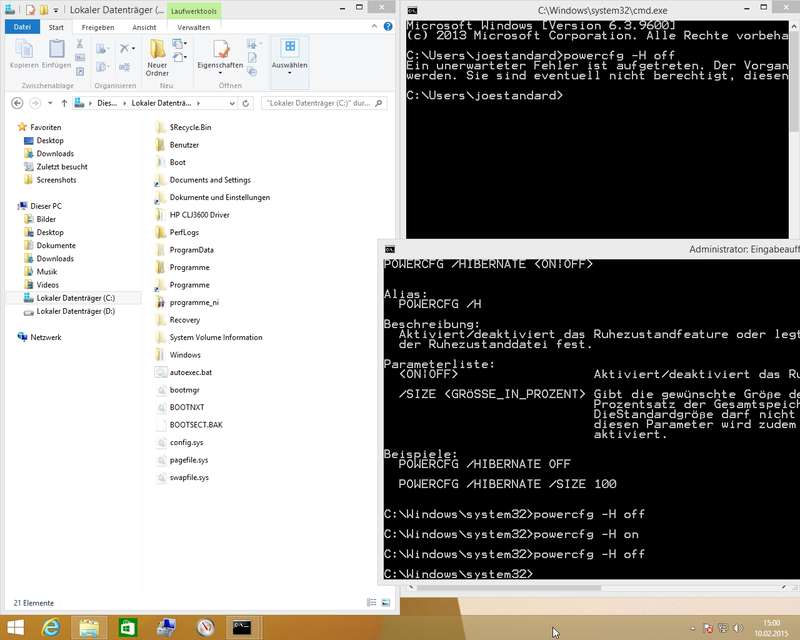This screenshot has width=800, height=640.
Task: Select Lokaler Datenträger (D:) in the navigation pane
Action: pos(75,311)
